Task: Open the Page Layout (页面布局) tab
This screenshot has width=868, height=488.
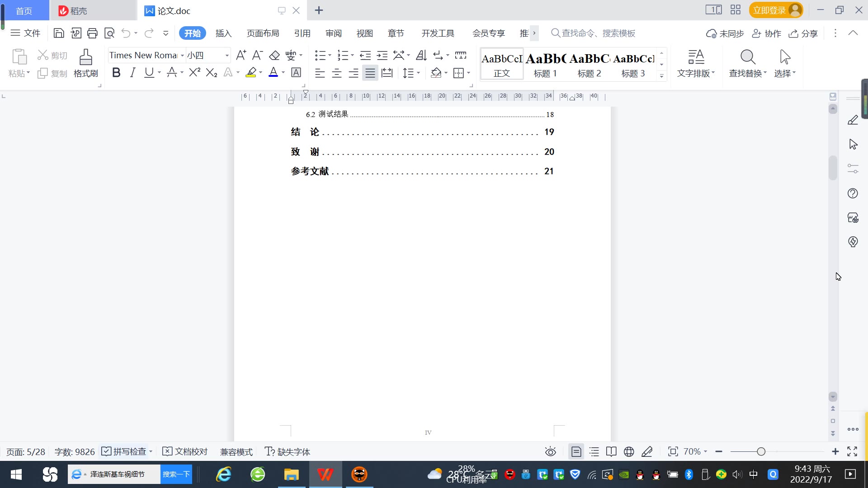Action: pos(263,33)
